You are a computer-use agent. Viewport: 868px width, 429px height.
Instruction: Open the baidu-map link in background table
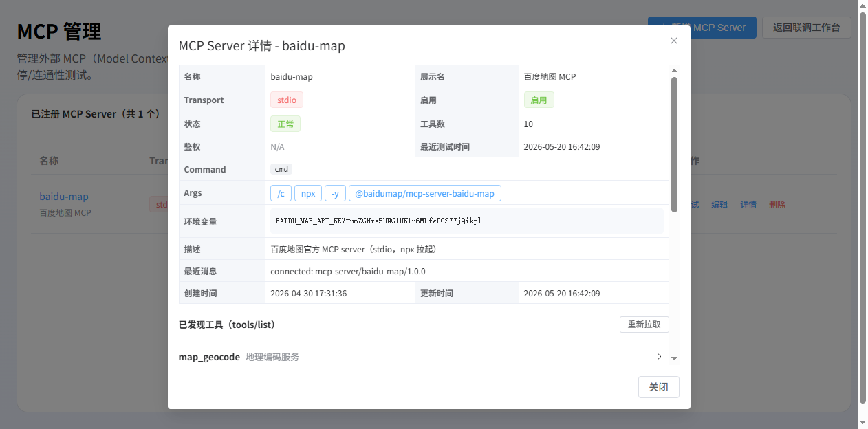click(x=64, y=197)
